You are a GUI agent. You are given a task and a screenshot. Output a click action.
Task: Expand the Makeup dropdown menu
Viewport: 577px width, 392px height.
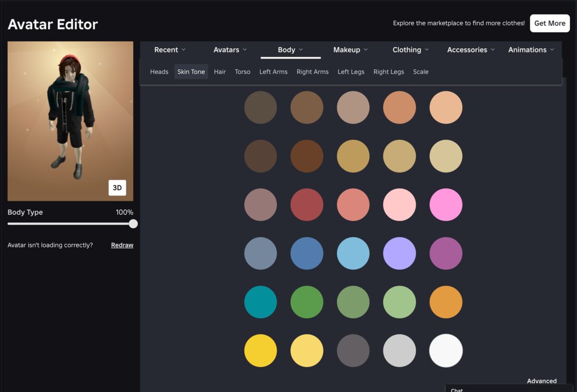351,49
